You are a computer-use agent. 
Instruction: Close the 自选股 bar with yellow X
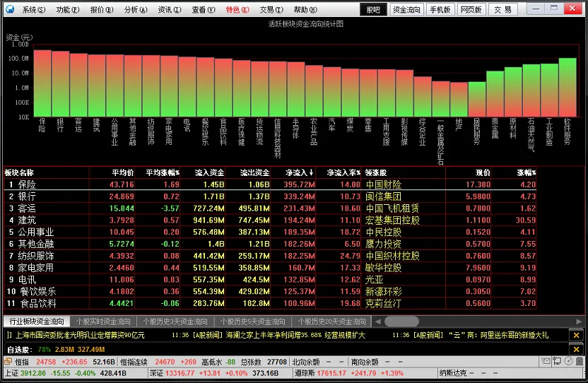[x=577, y=350]
